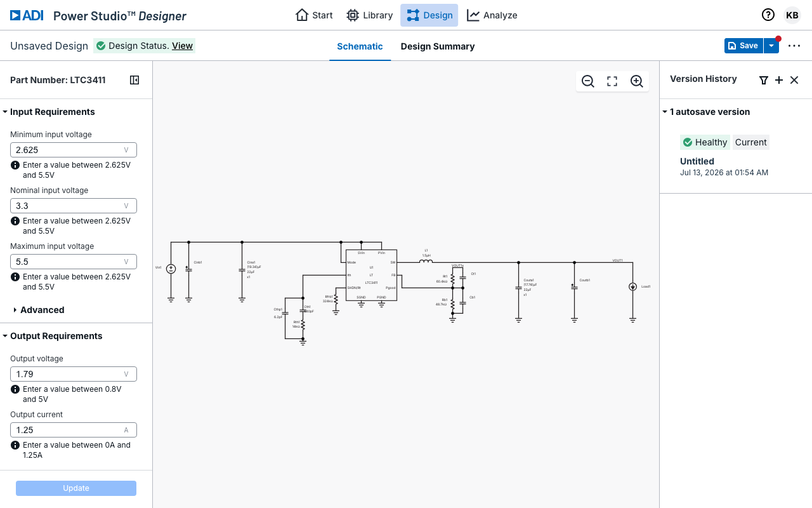This screenshot has width=812, height=508.
Task: Edit the Maximum input voltage field
Action: pyautogui.click(x=74, y=262)
